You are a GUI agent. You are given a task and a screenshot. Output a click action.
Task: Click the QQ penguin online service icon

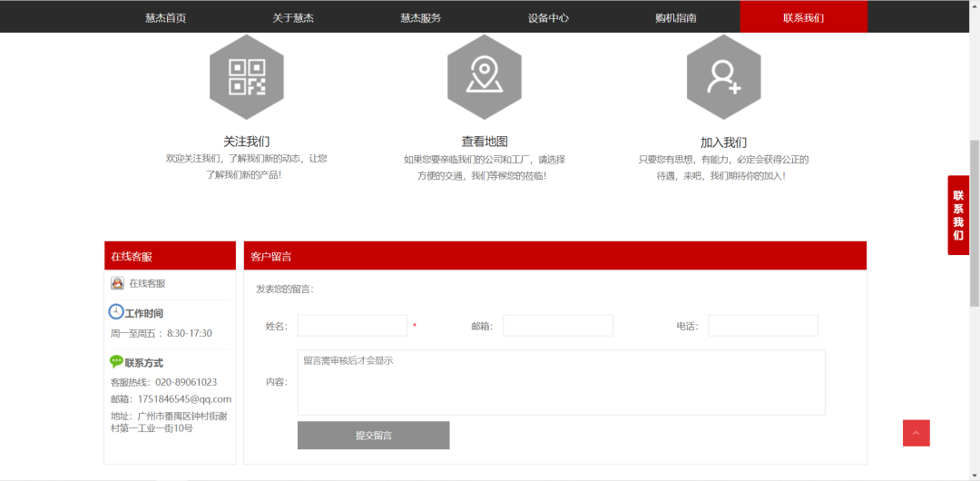[117, 283]
